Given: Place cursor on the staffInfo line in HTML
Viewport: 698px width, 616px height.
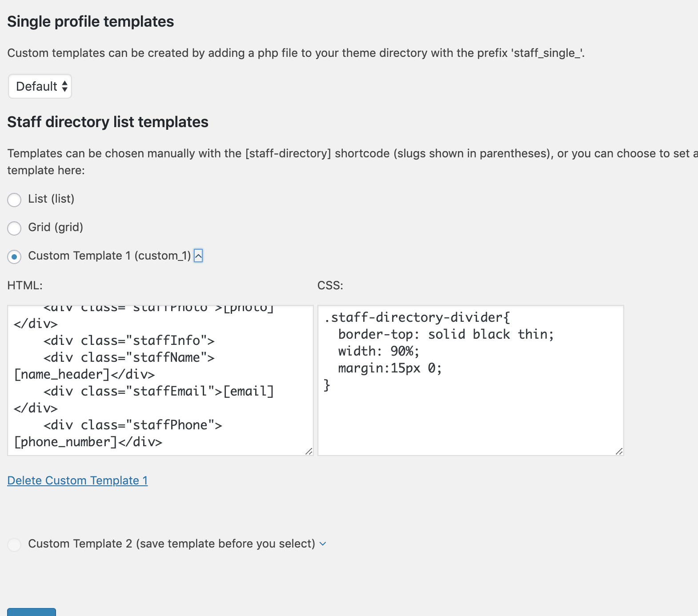Looking at the screenshot, I should (129, 341).
